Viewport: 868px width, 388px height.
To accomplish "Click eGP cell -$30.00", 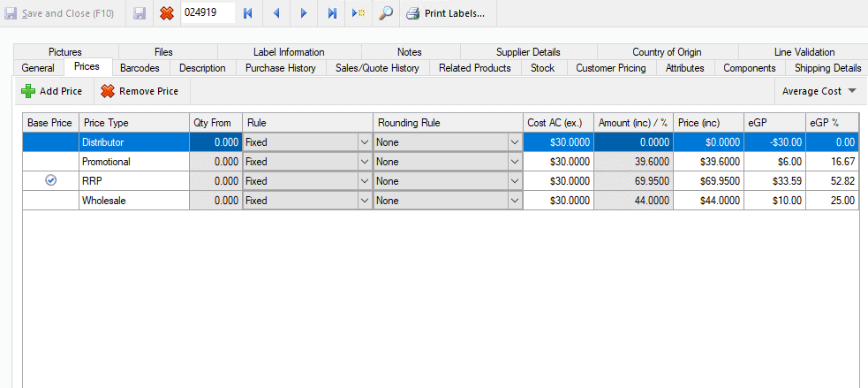I will (775, 142).
